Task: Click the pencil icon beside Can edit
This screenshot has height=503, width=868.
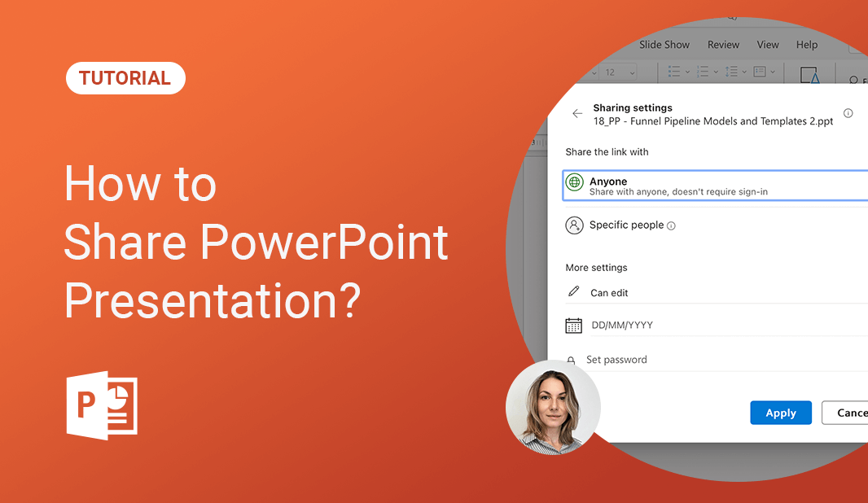Action: (573, 291)
